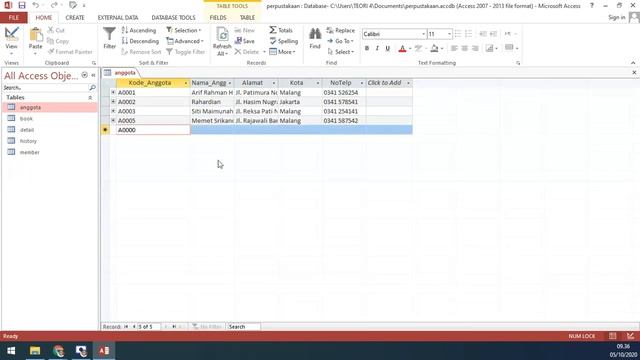Open the Selection dropdown

click(x=184, y=30)
